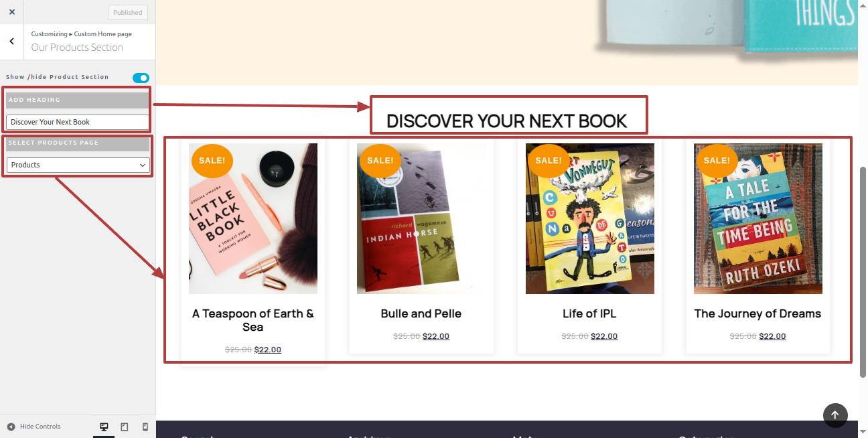This screenshot has height=438, width=868.
Task: Go back using the left chevron arrow
Action: coord(11,42)
